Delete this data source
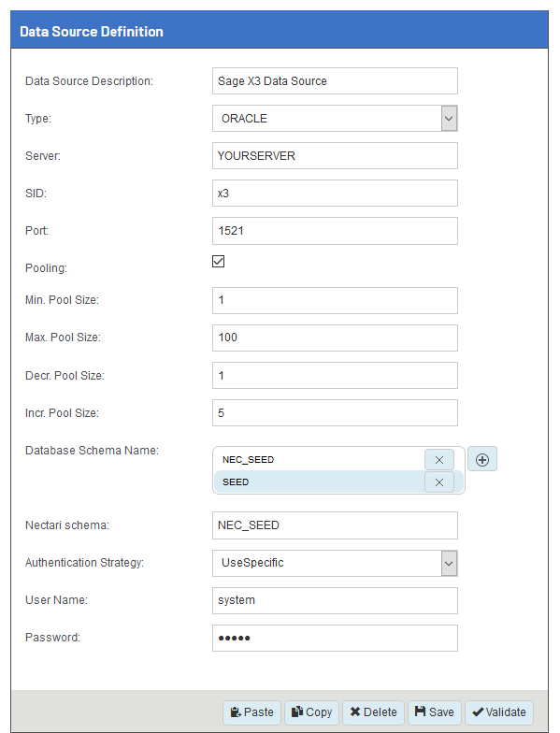 (373, 712)
